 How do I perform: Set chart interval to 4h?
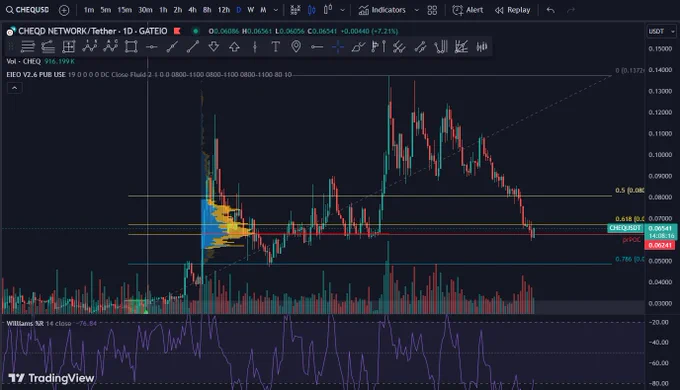[192, 10]
